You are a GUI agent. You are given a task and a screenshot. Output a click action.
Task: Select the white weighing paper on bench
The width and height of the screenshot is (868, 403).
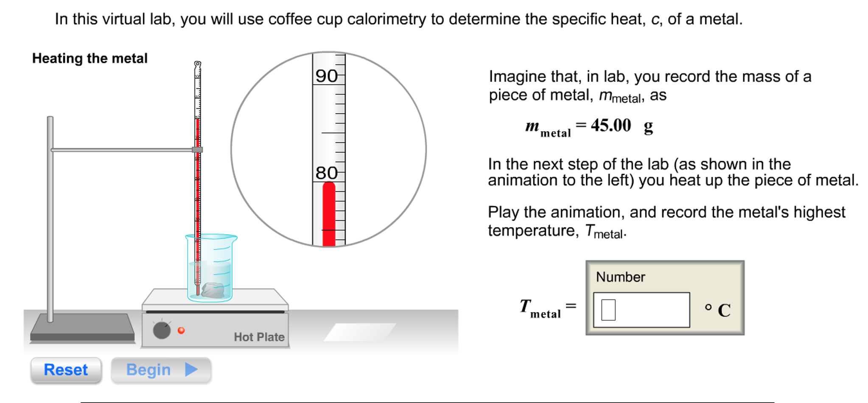click(360, 332)
